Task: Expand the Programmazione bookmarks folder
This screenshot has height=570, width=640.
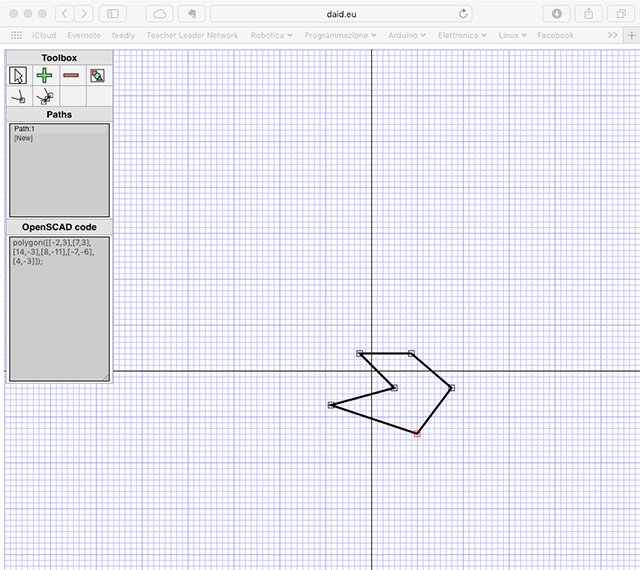Action: coord(340,35)
